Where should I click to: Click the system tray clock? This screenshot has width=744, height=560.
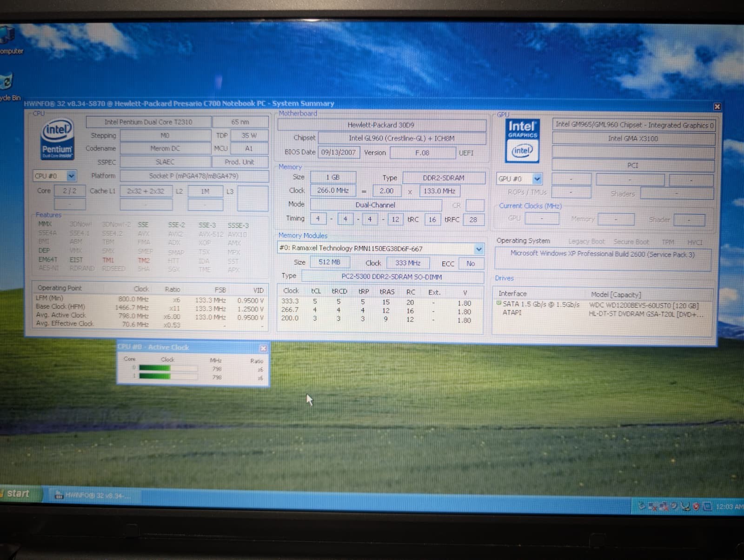pyautogui.click(x=729, y=507)
